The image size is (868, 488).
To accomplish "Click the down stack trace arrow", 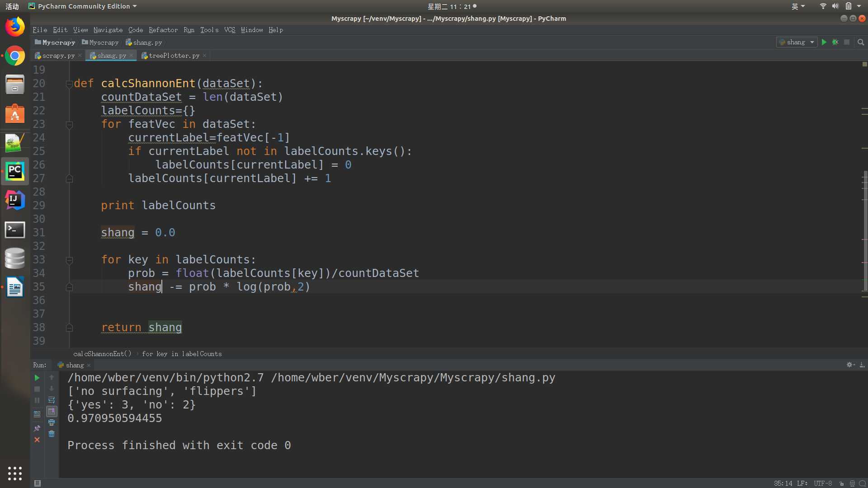I will (52, 389).
